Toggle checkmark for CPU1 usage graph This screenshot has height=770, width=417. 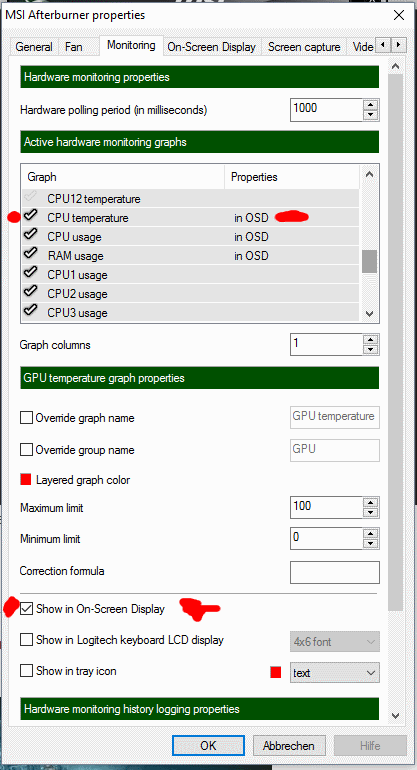tap(31, 272)
